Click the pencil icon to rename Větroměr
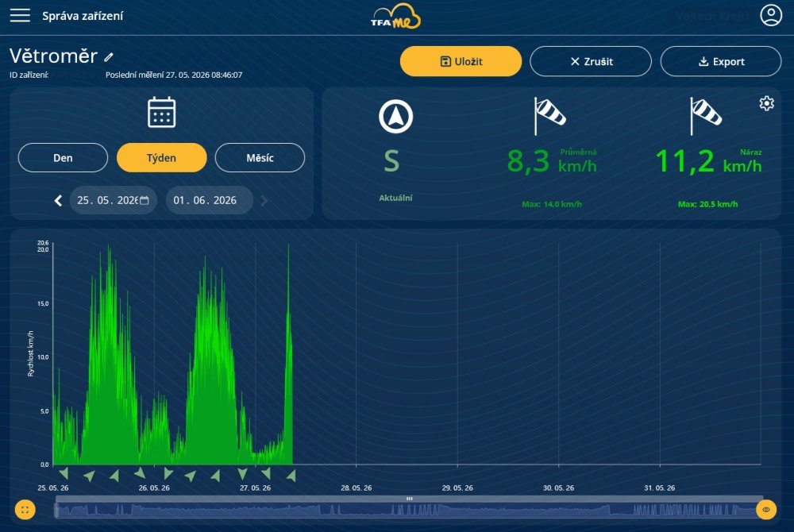The height and width of the screenshot is (532, 794). pyautogui.click(x=109, y=57)
